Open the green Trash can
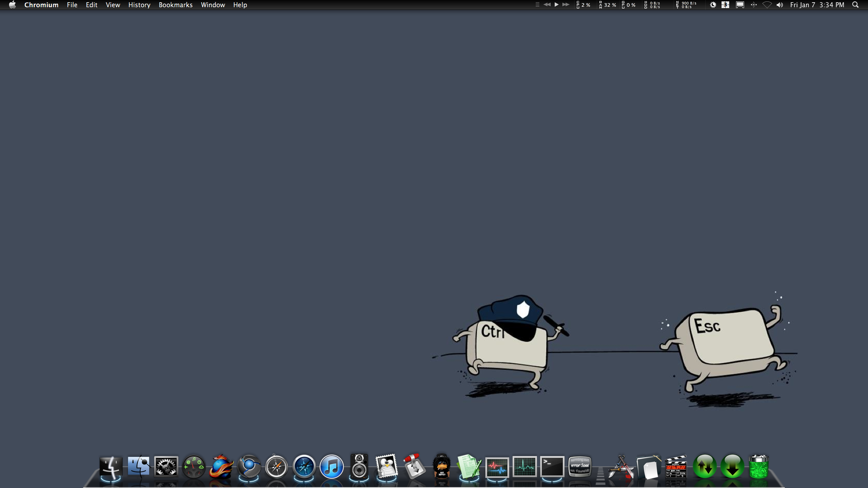Viewport: 868px width, 488px height. click(x=759, y=466)
